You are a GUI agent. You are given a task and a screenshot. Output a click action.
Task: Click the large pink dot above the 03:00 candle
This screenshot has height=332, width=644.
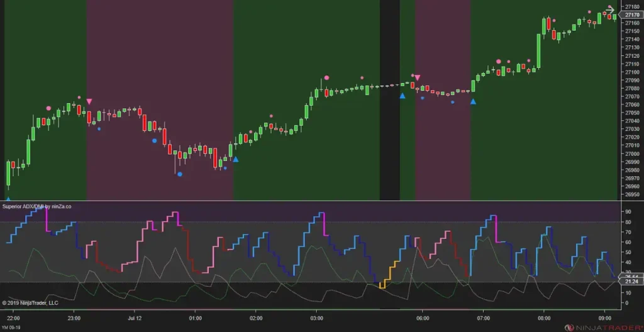[326, 78]
